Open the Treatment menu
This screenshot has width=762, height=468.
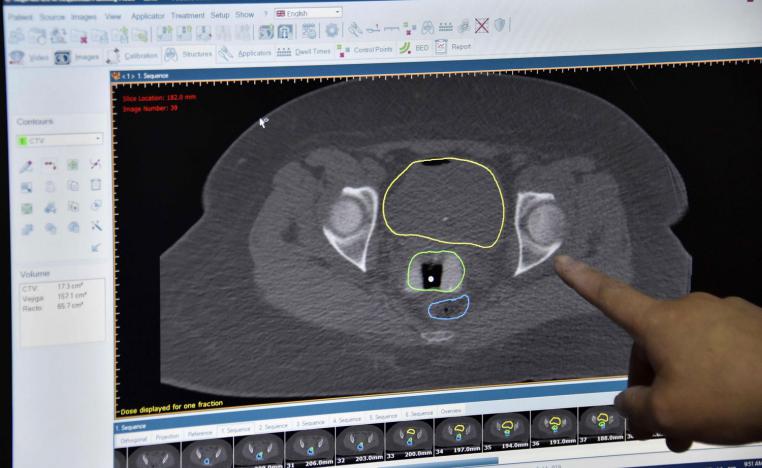click(188, 16)
